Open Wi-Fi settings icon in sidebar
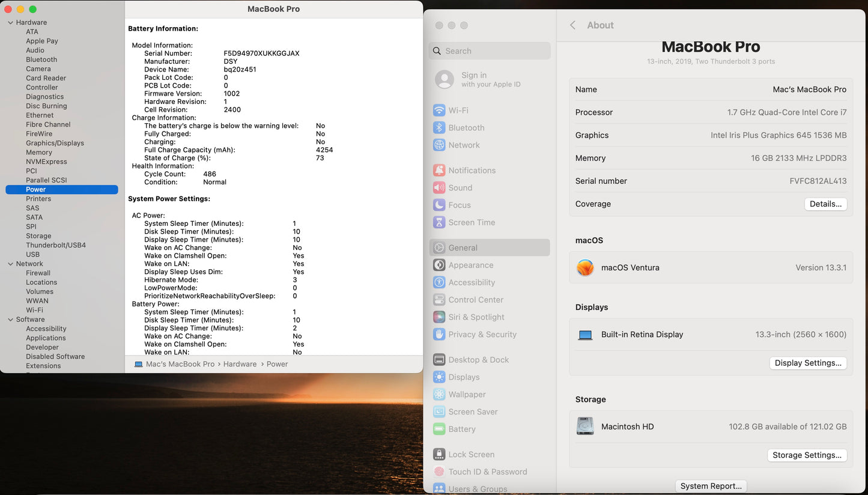This screenshot has height=495, width=868. click(439, 111)
